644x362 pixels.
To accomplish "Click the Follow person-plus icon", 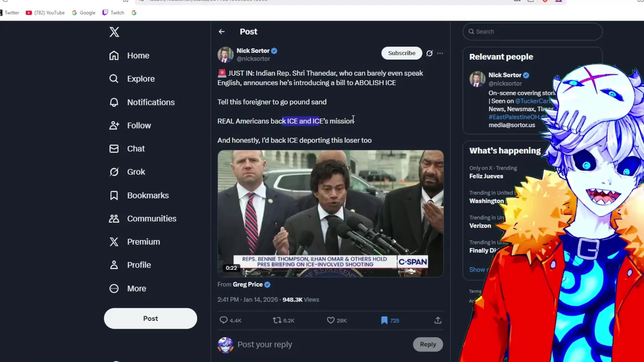I will [x=114, y=125].
